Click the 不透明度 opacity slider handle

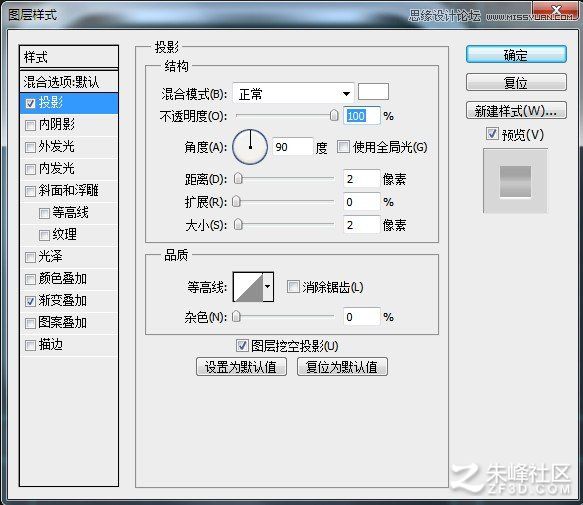334,116
